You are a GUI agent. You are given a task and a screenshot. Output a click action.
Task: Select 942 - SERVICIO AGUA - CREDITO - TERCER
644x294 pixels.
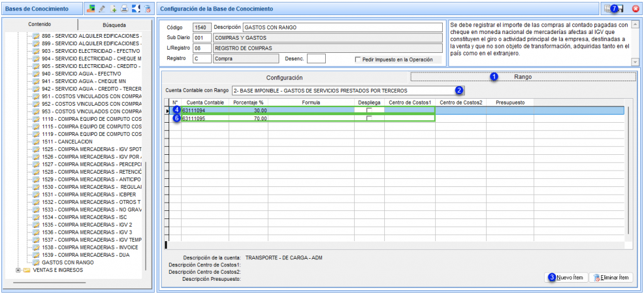91,89
